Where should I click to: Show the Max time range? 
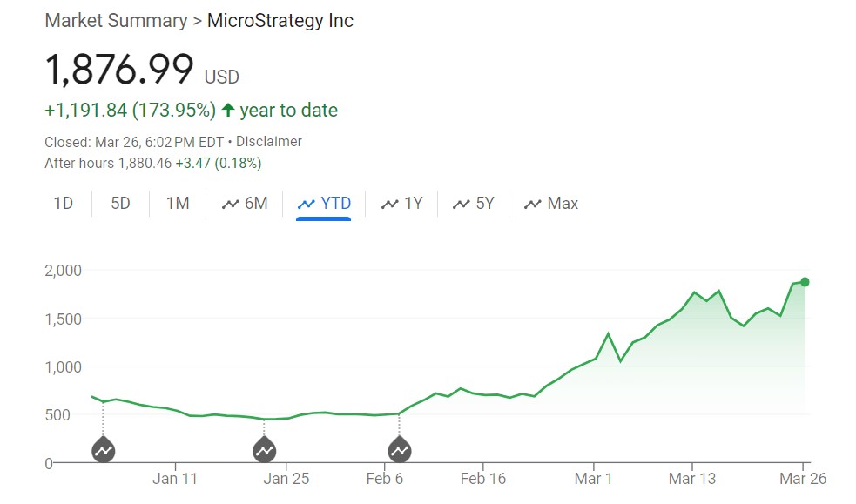coord(551,204)
